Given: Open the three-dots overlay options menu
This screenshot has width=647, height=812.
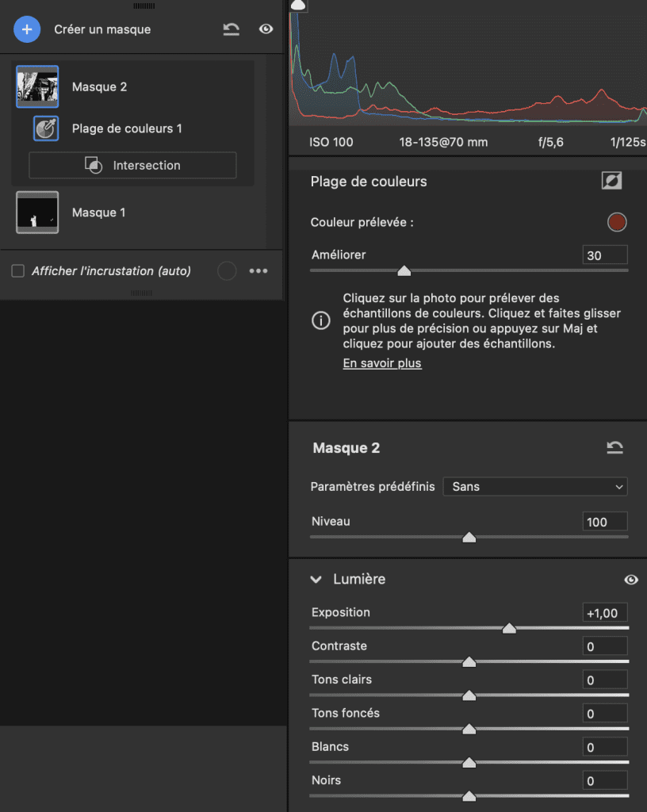Looking at the screenshot, I should 258,271.
